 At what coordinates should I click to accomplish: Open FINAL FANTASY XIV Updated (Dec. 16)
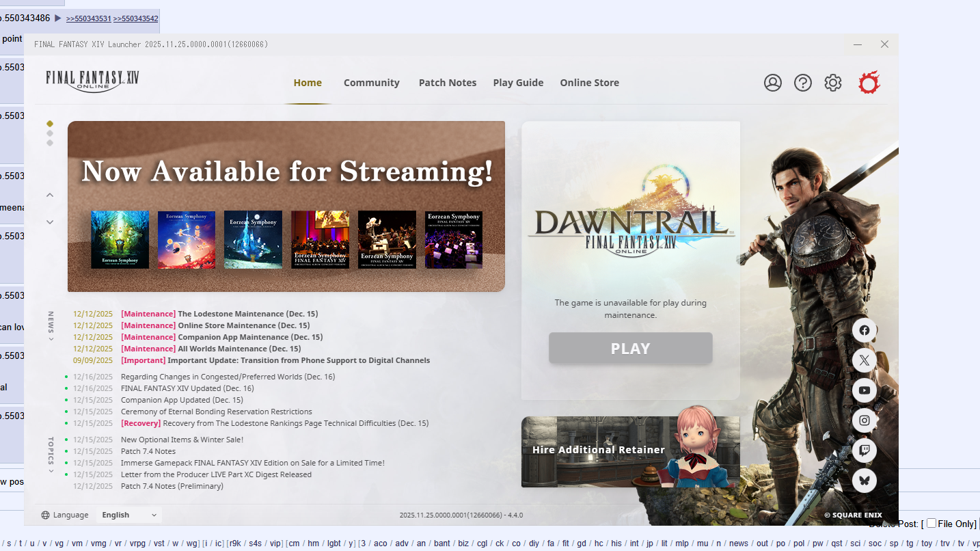(x=187, y=388)
